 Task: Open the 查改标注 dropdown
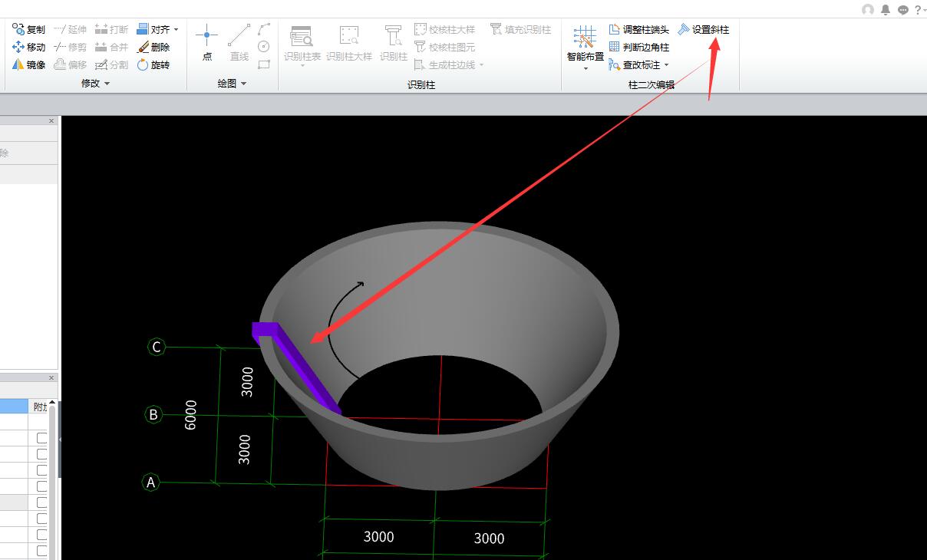pos(666,64)
